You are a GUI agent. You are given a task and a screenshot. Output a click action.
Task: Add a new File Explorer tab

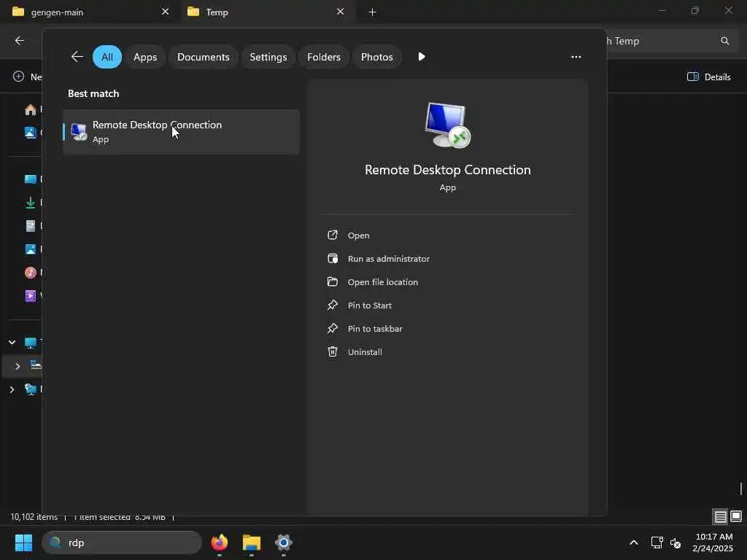(x=373, y=12)
